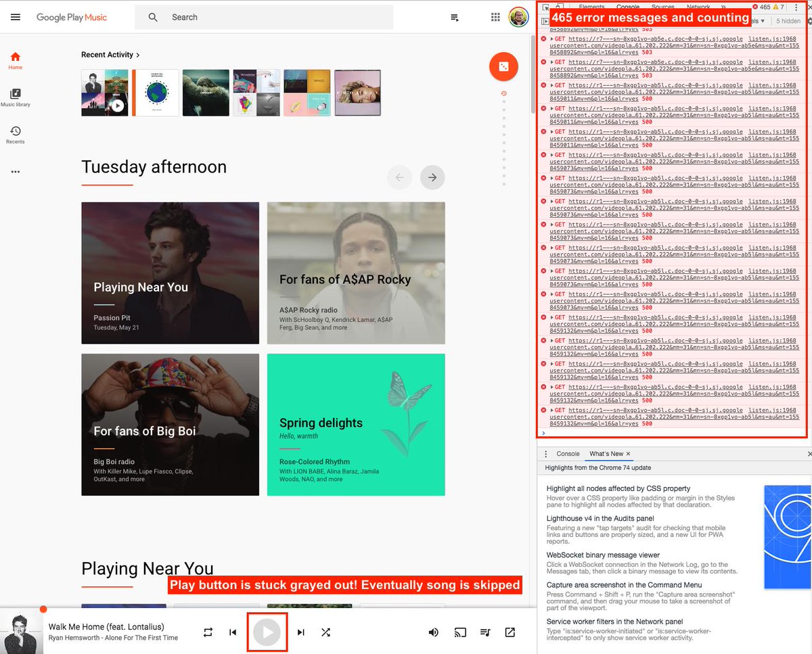Show more DevTools tabs with the » button
Image resolution: width=812 pixels, height=654 pixels.
click(x=723, y=7)
